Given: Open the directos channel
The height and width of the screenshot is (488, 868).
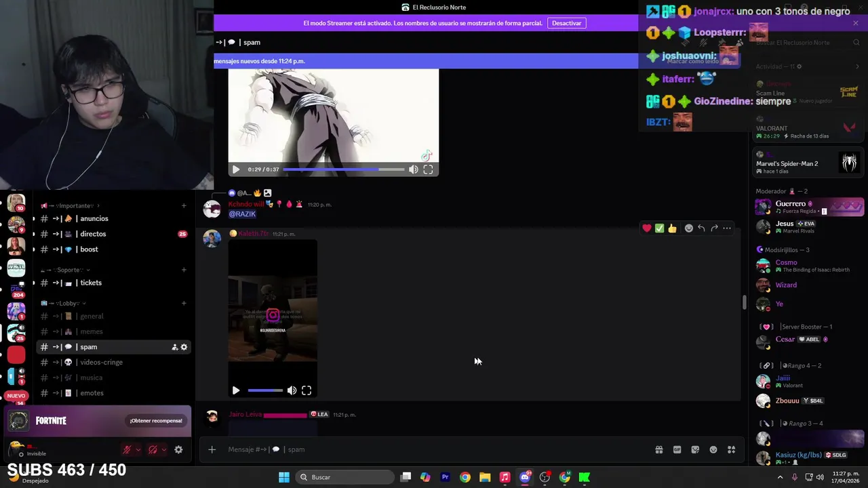Looking at the screenshot, I should (x=113, y=234).
